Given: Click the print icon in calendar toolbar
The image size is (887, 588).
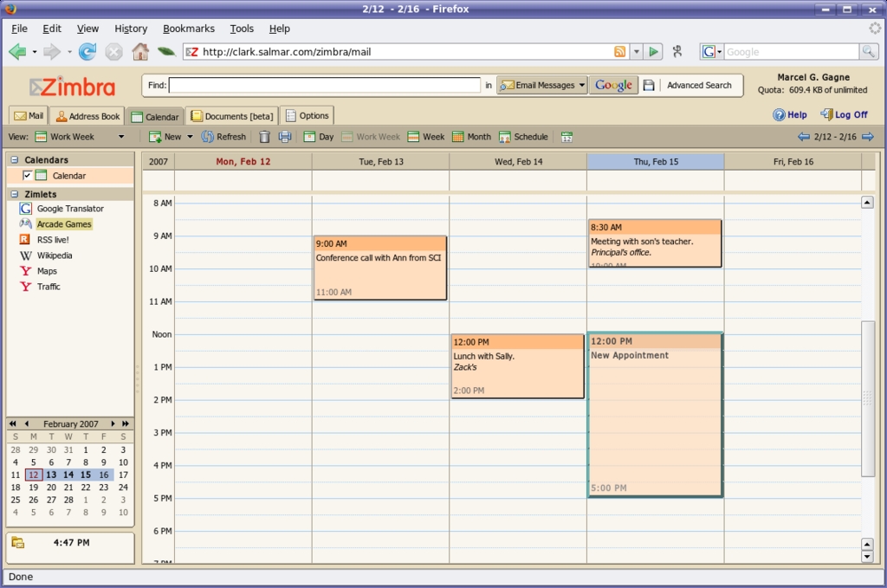Looking at the screenshot, I should [284, 137].
